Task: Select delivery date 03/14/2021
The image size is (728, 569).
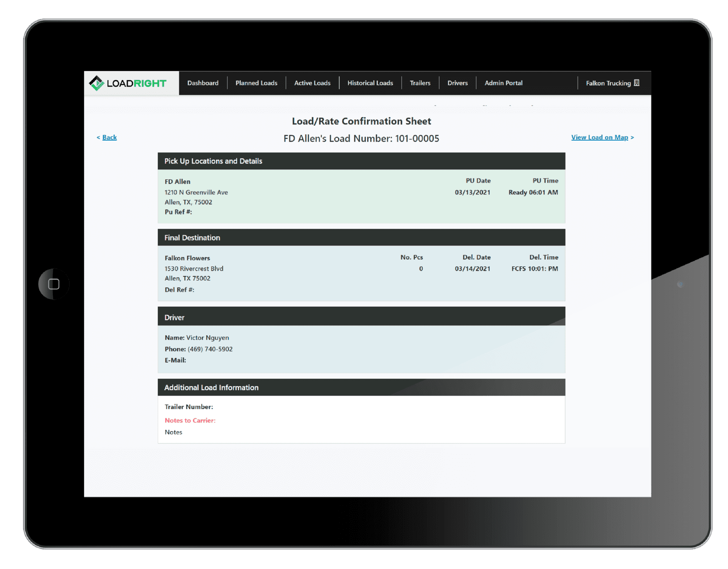Action: [x=472, y=269]
